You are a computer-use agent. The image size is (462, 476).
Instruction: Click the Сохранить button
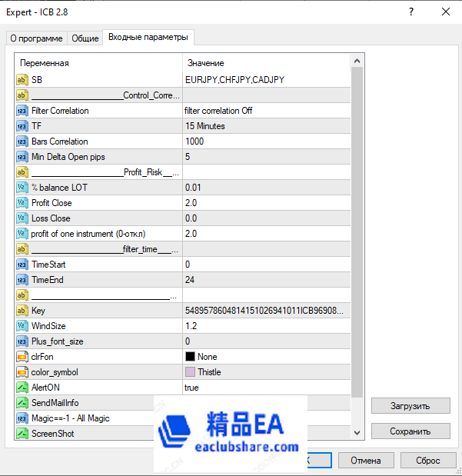pyautogui.click(x=410, y=431)
